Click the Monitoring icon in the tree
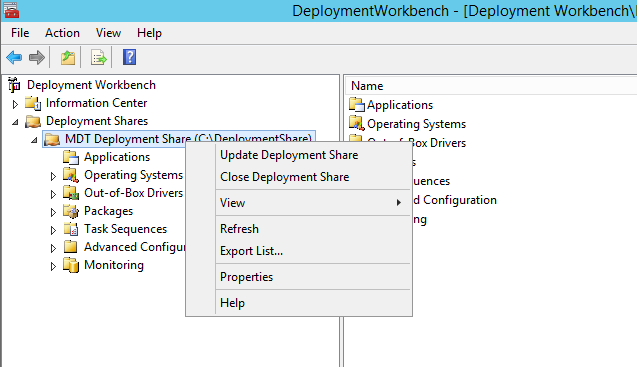The height and width of the screenshot is (367, 637). pos(71,265)
